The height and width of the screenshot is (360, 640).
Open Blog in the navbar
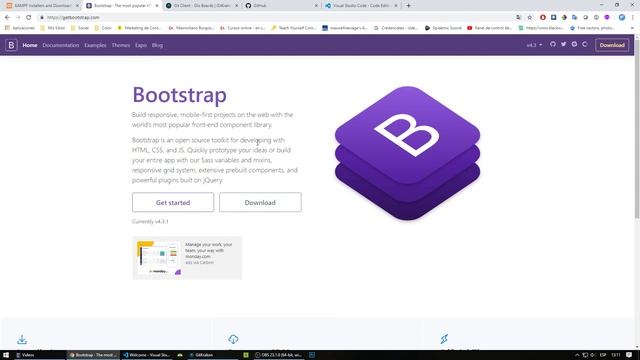[x=157, y=45]
